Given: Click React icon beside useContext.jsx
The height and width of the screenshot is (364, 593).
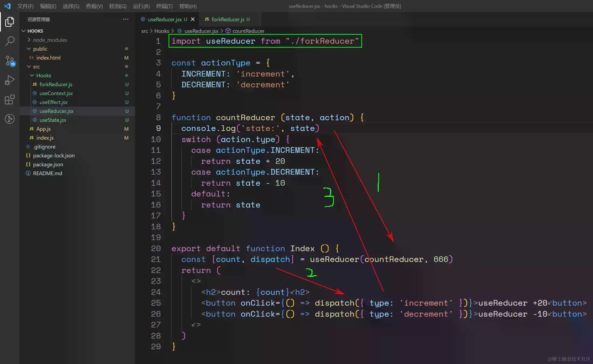Looking at the screenshot, I should tap(35, 93).
